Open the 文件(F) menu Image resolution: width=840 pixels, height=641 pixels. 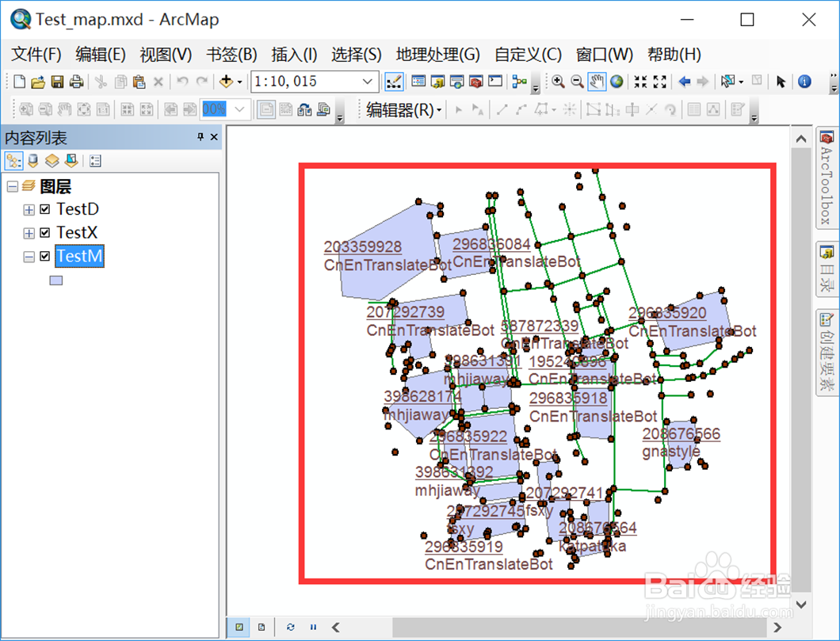point(36,55)
